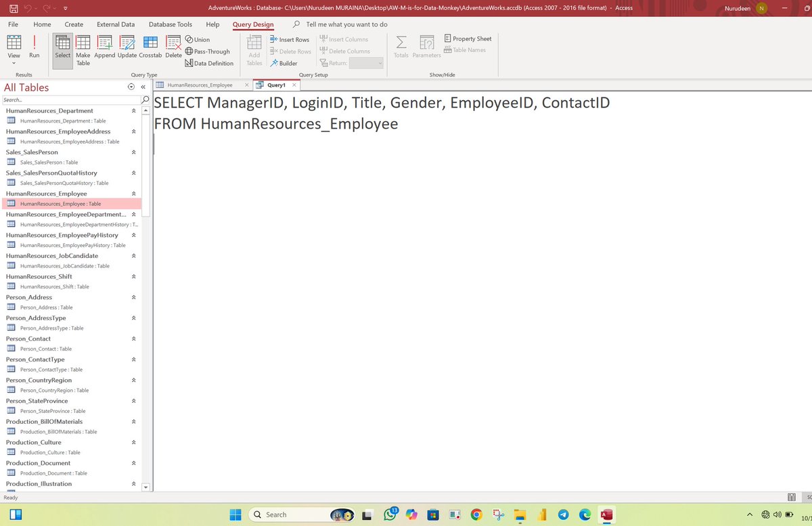Switch to Datasheet View in the status bar

[x=792, y=497]
